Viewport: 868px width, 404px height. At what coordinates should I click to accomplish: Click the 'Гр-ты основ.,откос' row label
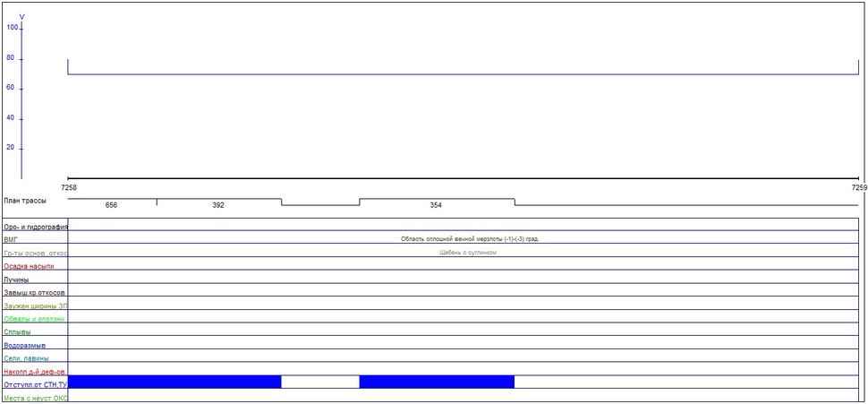[36, 254]
